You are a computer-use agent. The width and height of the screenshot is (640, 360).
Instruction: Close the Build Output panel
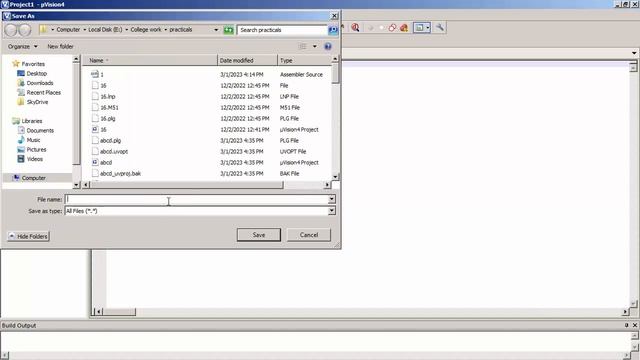(x=635, y=325)
